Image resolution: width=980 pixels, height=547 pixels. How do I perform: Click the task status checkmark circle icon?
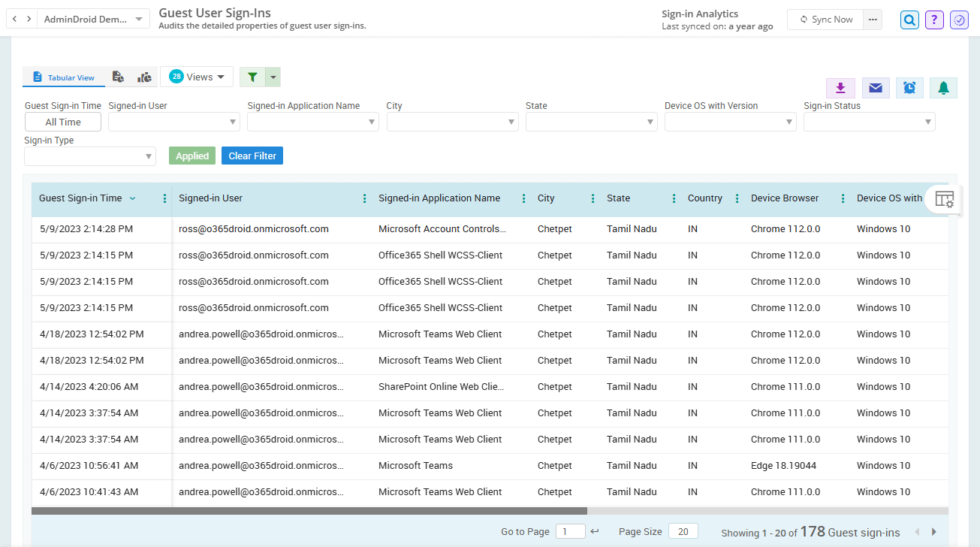click(x=959, y=20)
